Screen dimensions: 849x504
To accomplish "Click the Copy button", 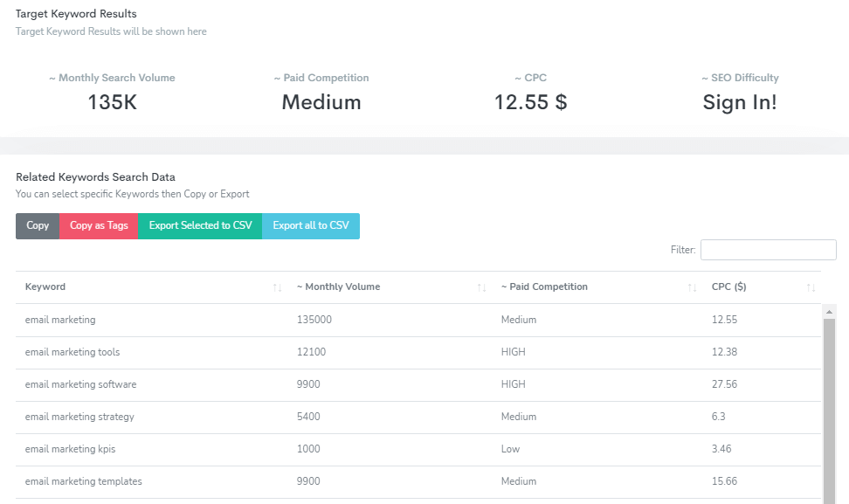I will pyautogui.click(x=37, y=225).
